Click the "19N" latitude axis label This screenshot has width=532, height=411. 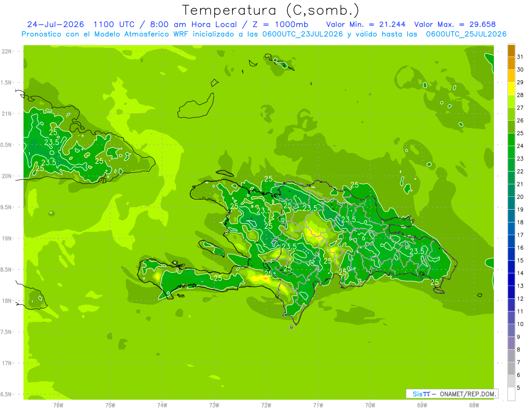point(8,238)
